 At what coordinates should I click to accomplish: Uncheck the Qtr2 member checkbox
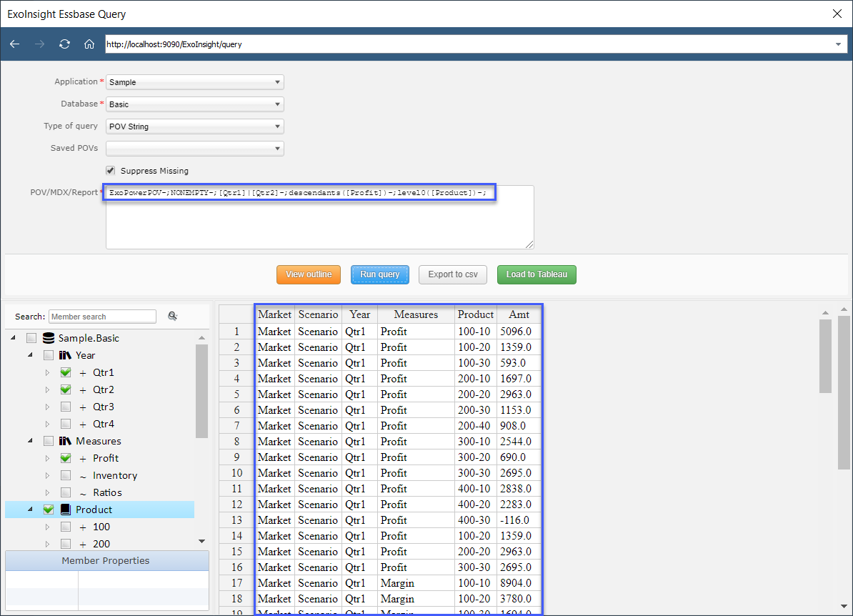pyautogui.click(x=66, y=389)
